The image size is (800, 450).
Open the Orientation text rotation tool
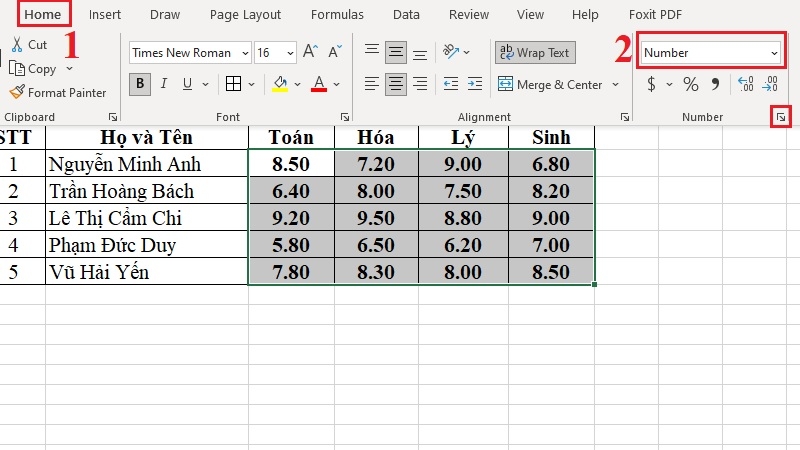(451, 51)
